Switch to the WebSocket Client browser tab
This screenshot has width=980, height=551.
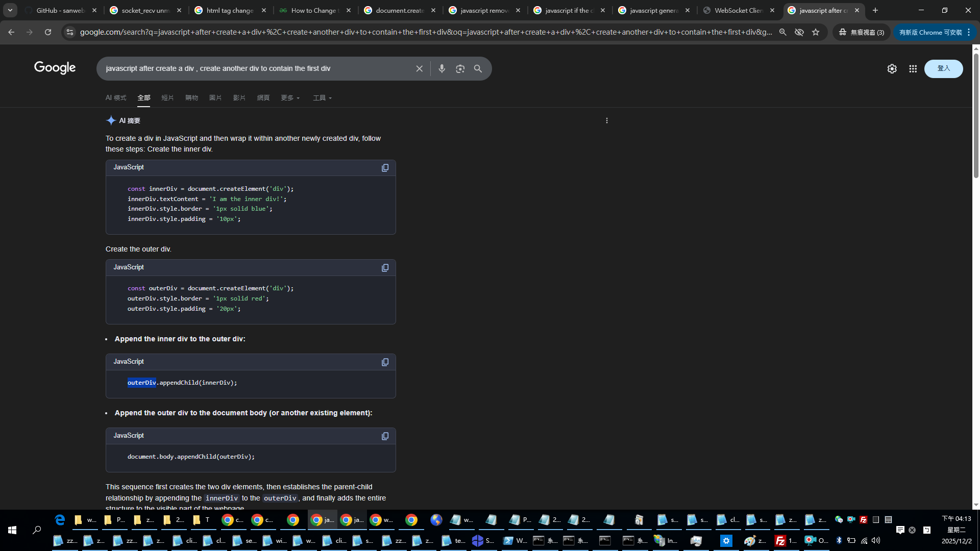click(738, 10)
